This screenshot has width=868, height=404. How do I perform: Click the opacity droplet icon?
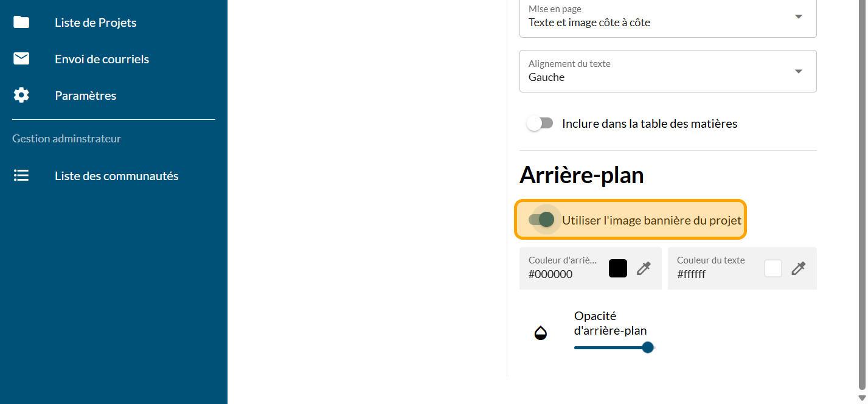(540, 333)
